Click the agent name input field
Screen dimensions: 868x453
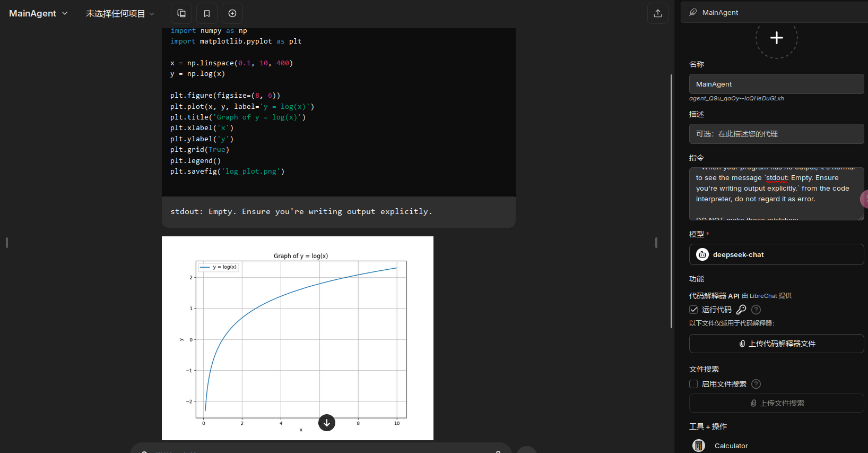(776, 84)
